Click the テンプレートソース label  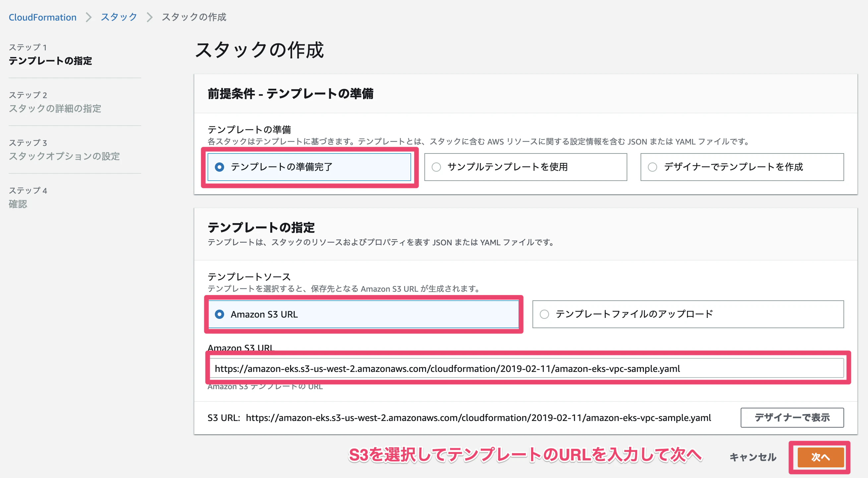[249, 276]
